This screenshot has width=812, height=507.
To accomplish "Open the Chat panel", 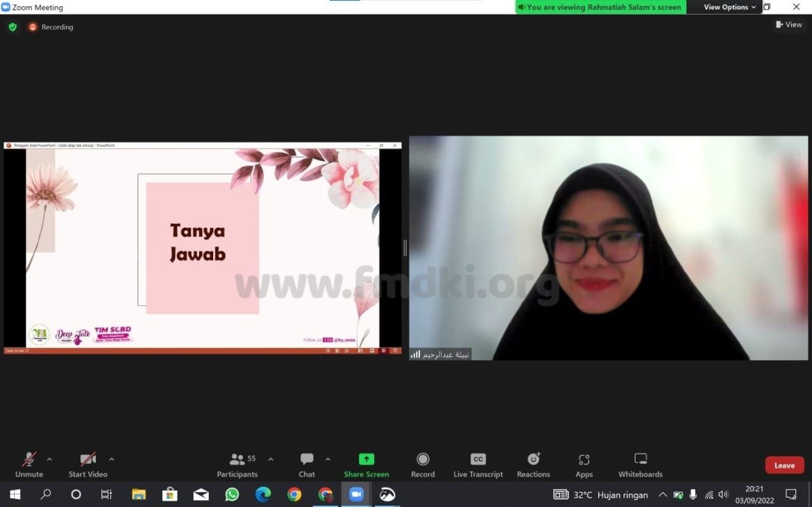I will click(x=307, y=465).
